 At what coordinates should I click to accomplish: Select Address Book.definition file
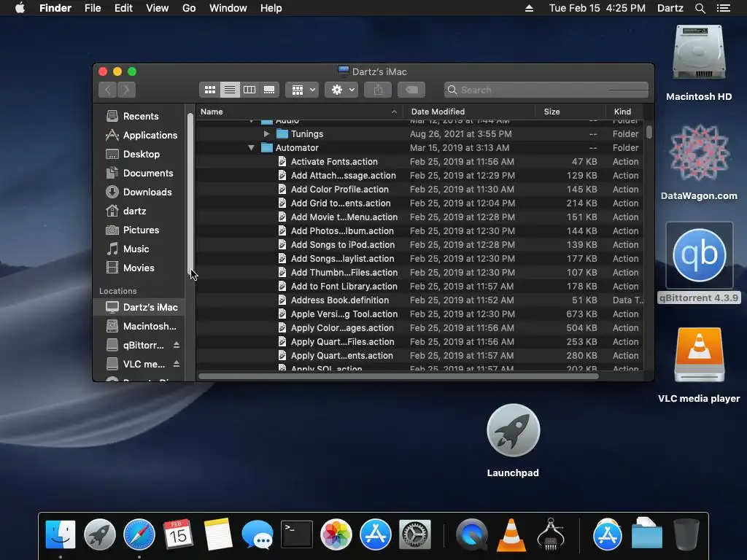(x=419, y=300)
